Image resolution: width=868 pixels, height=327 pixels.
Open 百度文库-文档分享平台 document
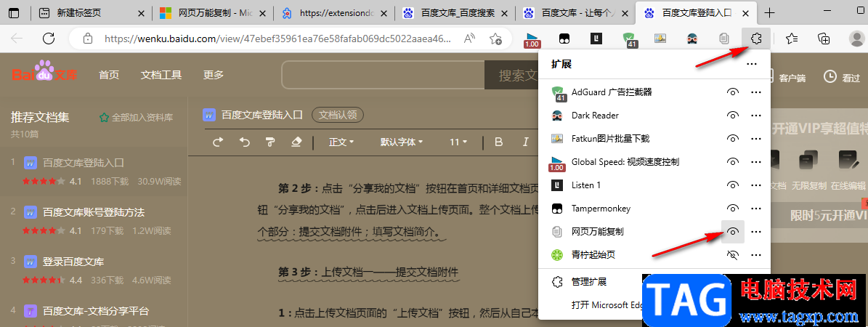click(96, 310)
